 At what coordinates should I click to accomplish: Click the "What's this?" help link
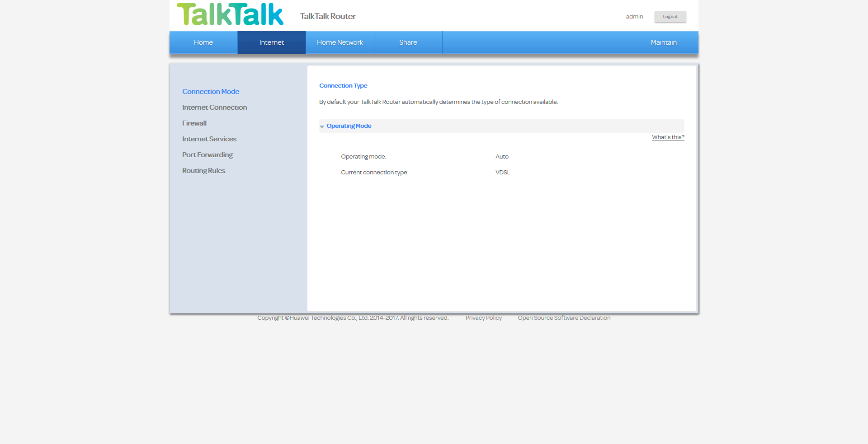[668, 137]
